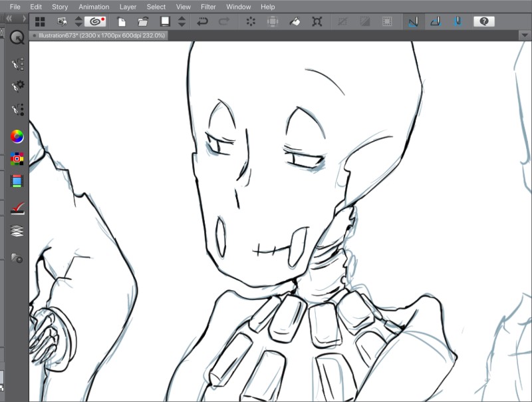Open the Layer menu
This screenshot has height=402, width=532.
point(128,7)
